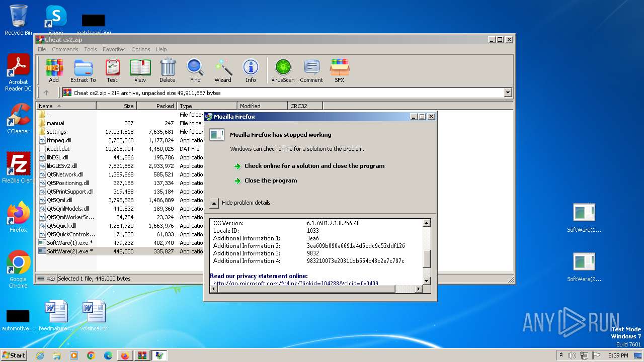Screen dimensions: 644x362
Task: Open Google Chrome desktop shortcut
Action: [x=18, y=269]
